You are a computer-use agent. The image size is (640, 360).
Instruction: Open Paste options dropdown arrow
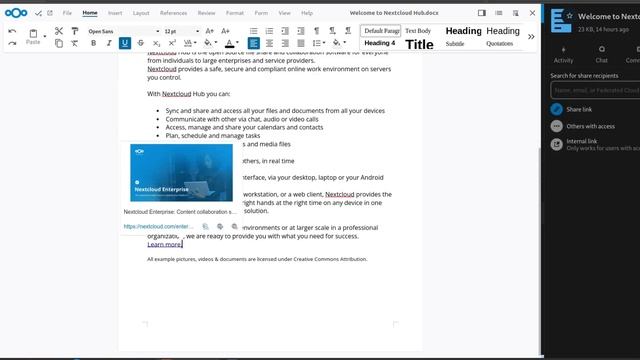(45, 36)
